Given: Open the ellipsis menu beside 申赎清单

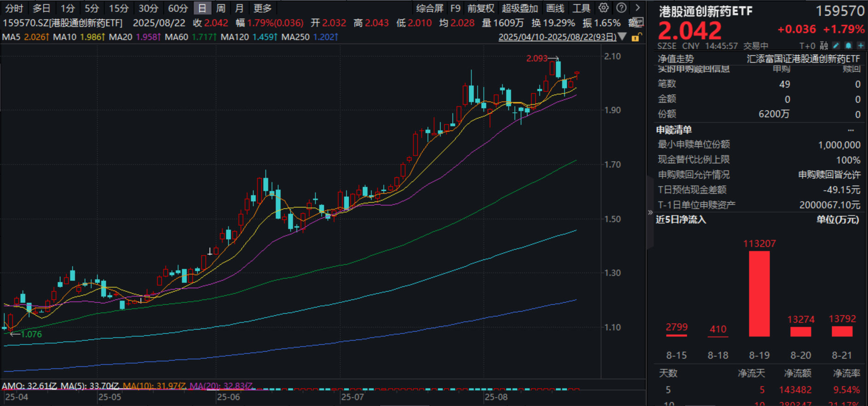Looking at the screenshot, I should pos(851,130).
